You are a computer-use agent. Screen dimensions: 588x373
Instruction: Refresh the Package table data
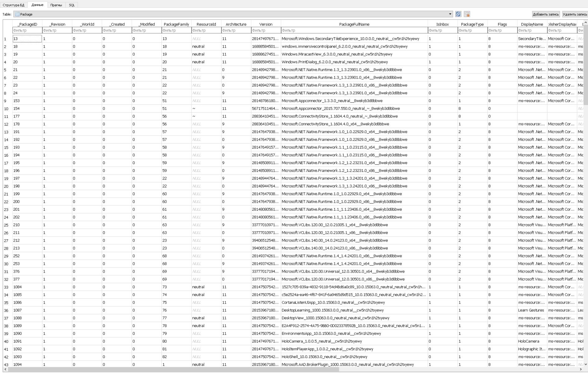click(x=458, y=14)
